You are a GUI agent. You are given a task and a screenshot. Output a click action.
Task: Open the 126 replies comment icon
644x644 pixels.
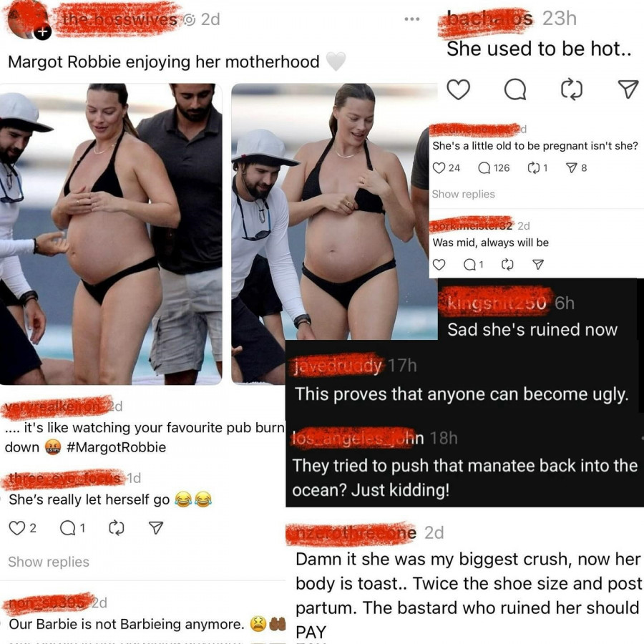click(x=484, y=168)
